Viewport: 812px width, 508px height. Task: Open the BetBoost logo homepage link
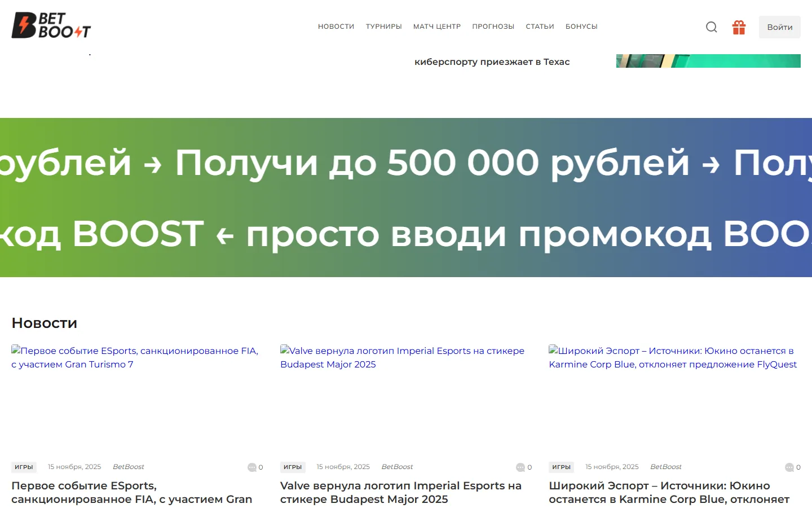click(51, 25)
